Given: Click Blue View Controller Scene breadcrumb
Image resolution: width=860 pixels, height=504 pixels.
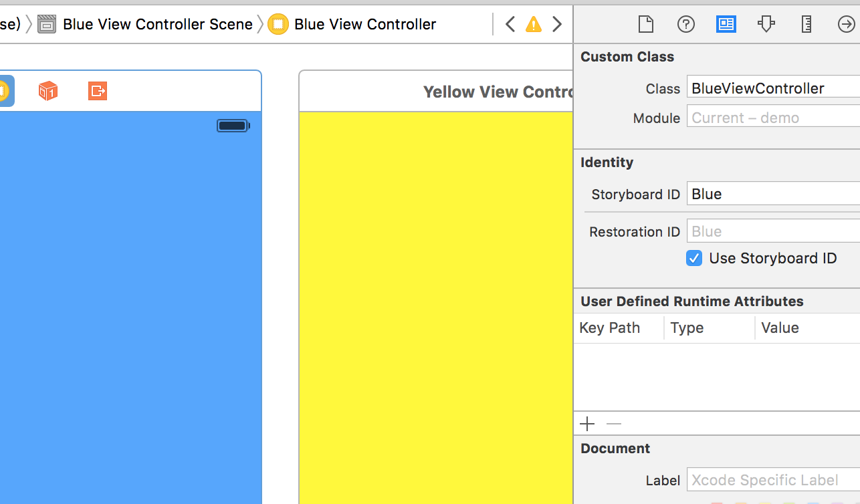Looking at the screenshot, I should pyautogui.click(x=158, y=25).
